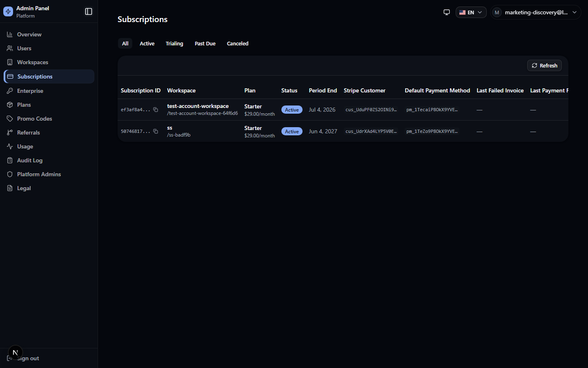The width and height of the screenshot is (588, 368).
Task: Click the Workspace column header
Action: click(x=181, y=90)
